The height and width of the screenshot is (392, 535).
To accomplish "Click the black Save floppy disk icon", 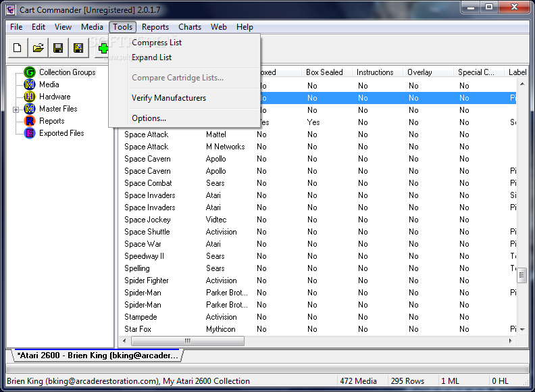I will [58, 48].
